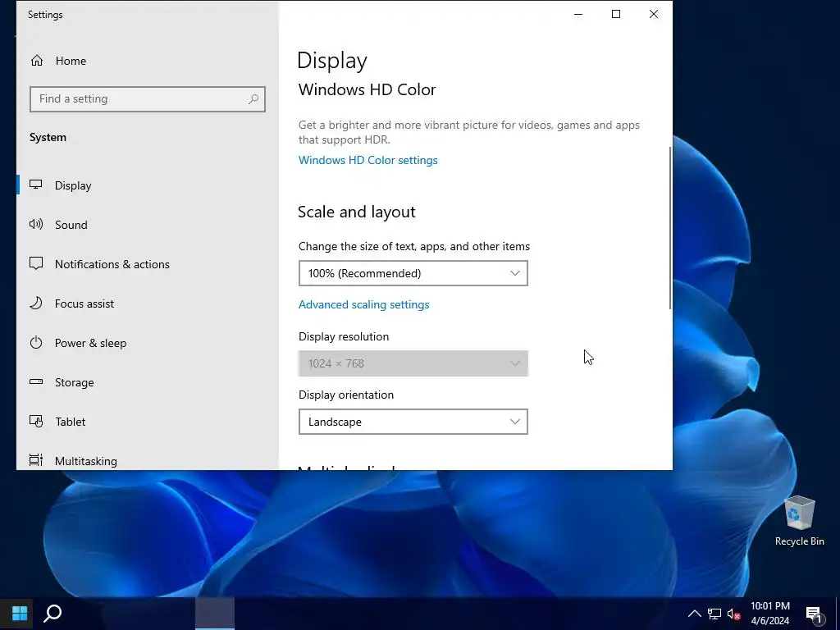This screenshot has height=630, width=840.
Task: Click the disabled 1024 × 768 resolution dropdown
Action: coord(413,363)
